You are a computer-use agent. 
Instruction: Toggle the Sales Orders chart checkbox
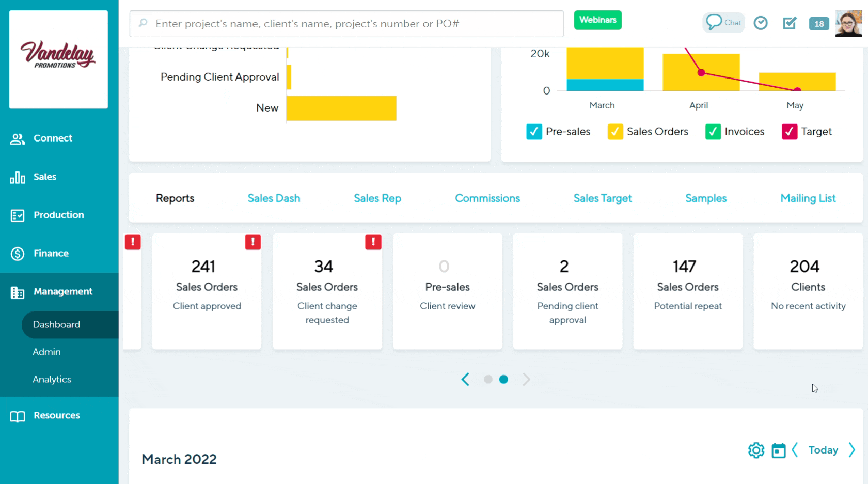(x=615, y=132)
